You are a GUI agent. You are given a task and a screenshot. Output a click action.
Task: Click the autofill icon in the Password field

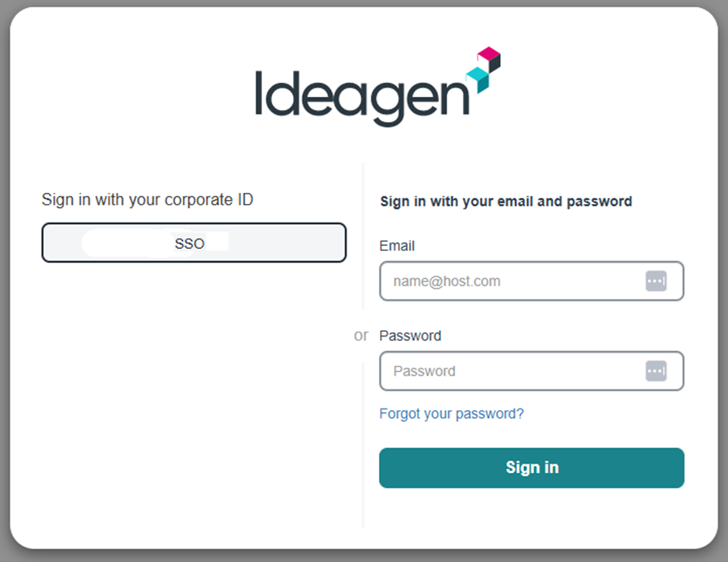point(656,371)
